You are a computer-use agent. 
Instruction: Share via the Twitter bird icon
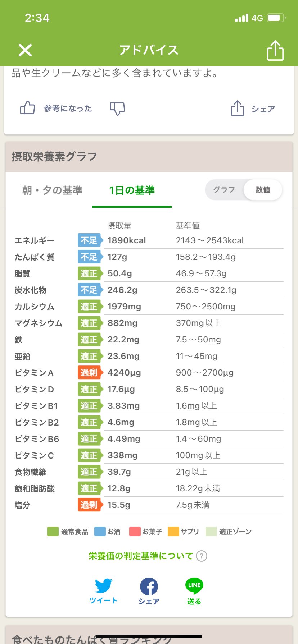point(104,586)
